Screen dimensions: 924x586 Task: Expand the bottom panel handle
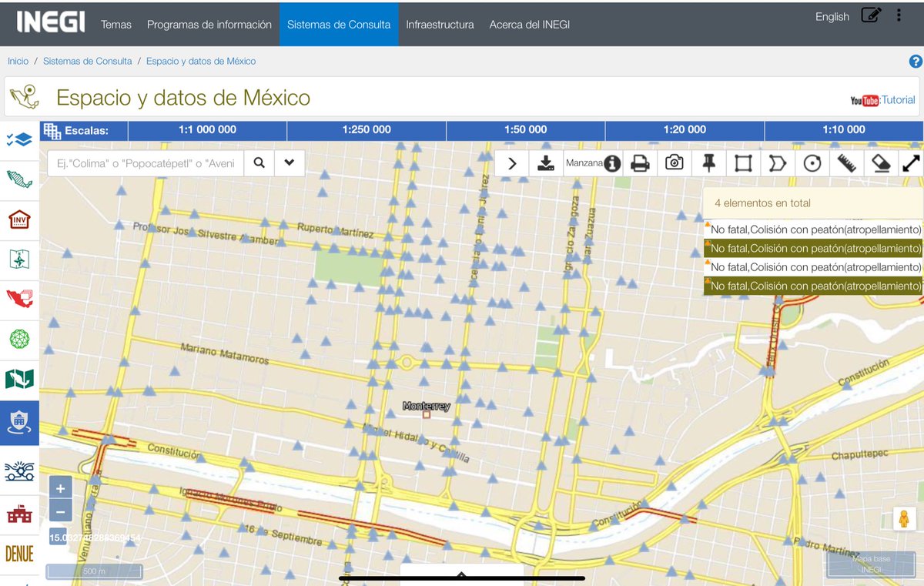pyautogui.click(x=461, y=575)
